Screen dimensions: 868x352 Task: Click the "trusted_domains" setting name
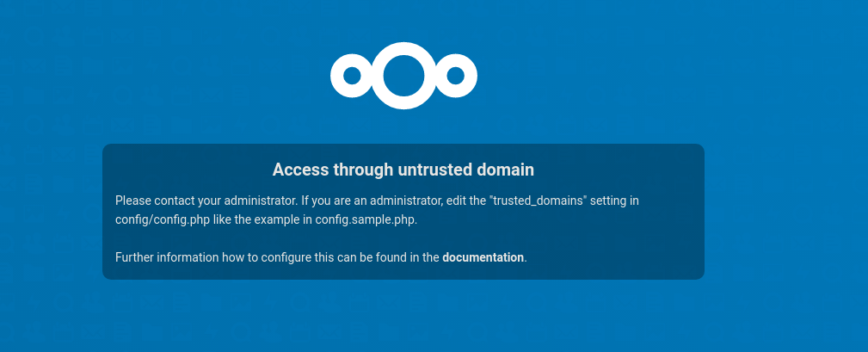point(538,201)
